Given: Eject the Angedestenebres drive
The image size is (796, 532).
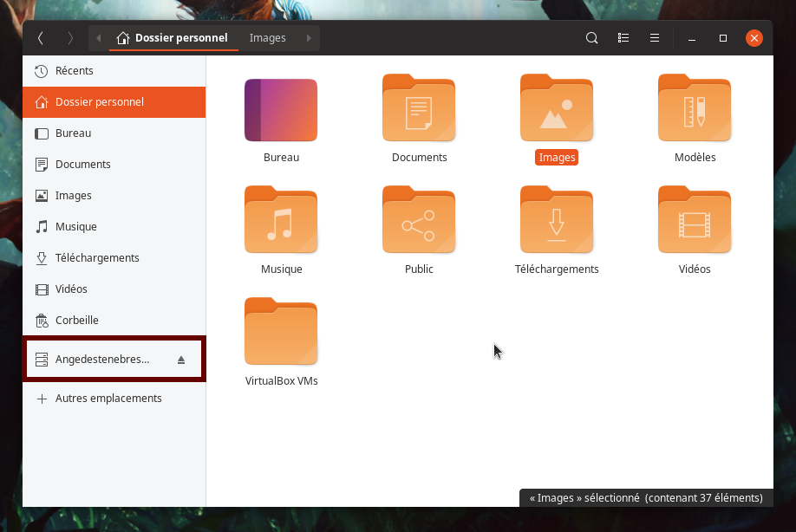Looking at the screenshot, I should (181, 360).
